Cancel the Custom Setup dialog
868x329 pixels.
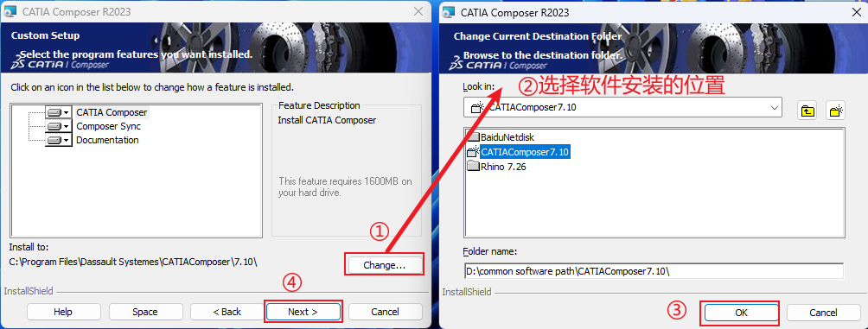click(x=385, y=312)
